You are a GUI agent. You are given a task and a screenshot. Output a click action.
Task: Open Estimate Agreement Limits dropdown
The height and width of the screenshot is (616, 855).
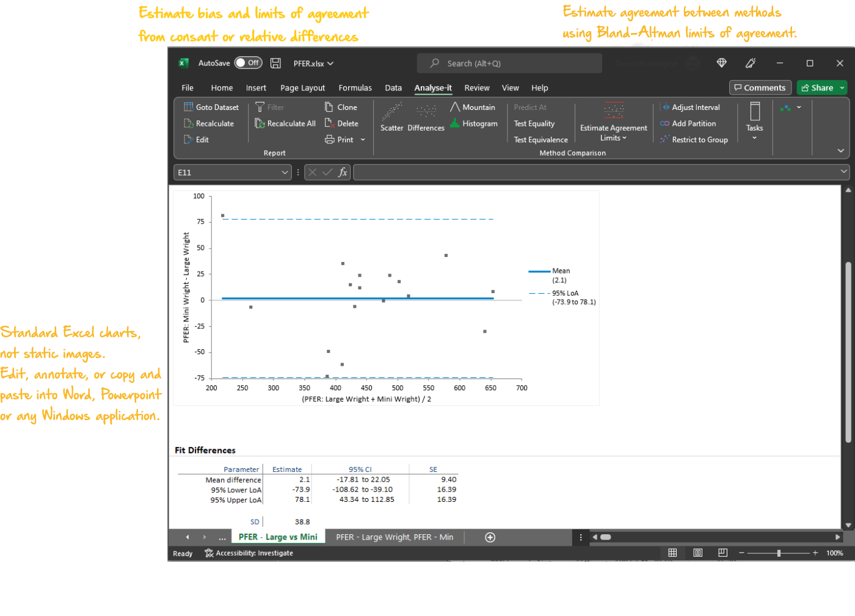coord(613,122)
